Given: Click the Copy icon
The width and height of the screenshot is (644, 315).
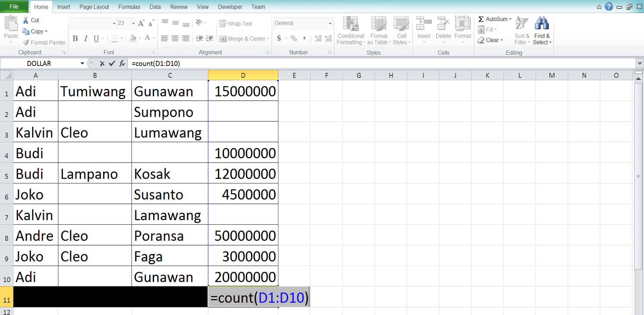Looking at the screenshot, I should coord(26,31).
